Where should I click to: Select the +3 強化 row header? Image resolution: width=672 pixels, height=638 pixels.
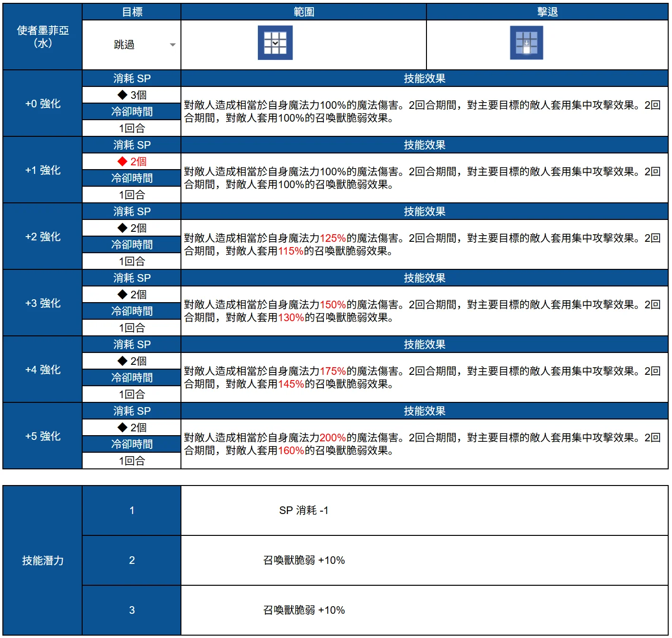tap(43, 303)
